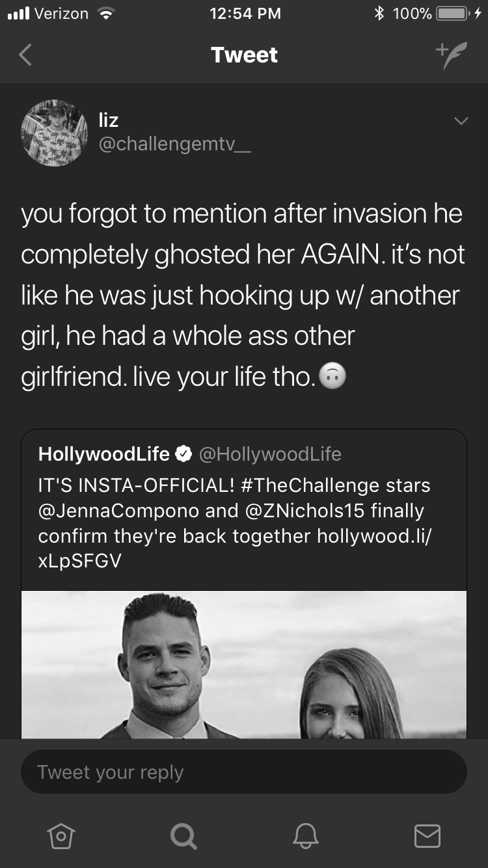Tap the battery status icon
This screenshot has height=868, width=488.
pos(455,14)
